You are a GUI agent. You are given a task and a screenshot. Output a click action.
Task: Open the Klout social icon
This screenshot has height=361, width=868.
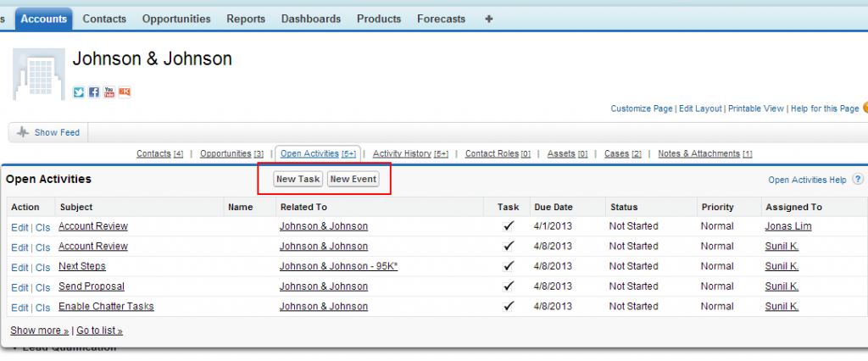125,92
